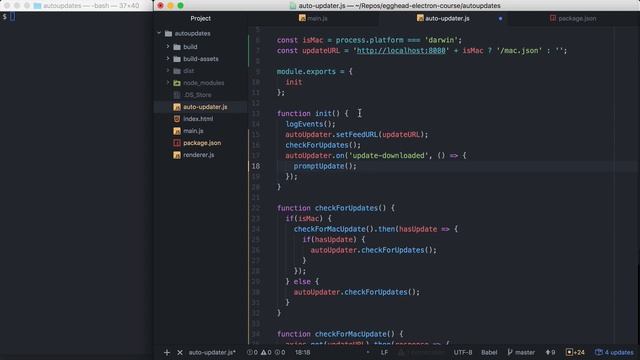
Task: Click the module.exports line
Action: 314,71
